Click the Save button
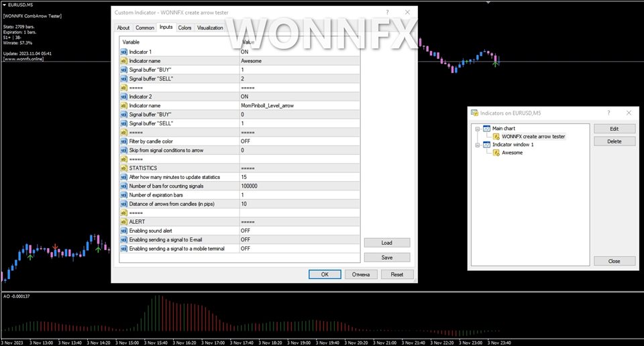The height and width of the screenshot is (346, 644). point(387,257)
